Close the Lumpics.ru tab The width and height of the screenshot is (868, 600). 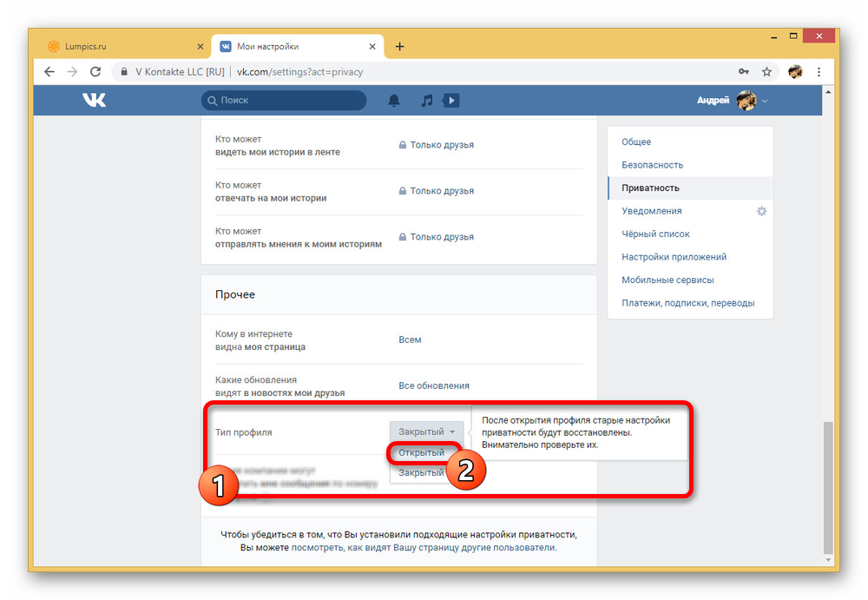coord(201,47)
